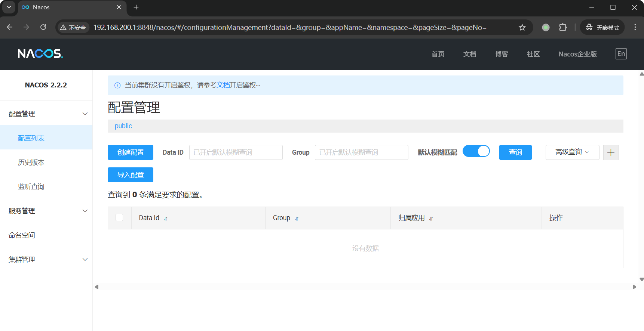Open a new browser tab
644x331 pixels.
coord(136,7)
